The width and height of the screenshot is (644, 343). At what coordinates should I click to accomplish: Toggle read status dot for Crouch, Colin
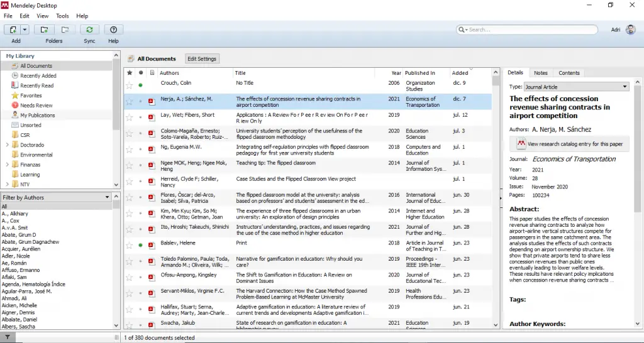(x=140, y=85)
